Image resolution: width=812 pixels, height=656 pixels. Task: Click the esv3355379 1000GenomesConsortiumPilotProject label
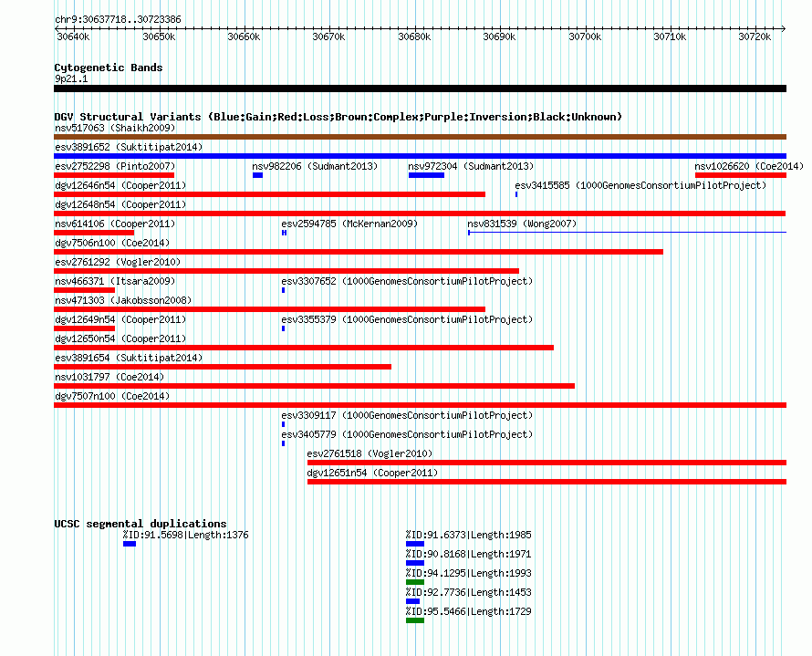tap(407, 319)
